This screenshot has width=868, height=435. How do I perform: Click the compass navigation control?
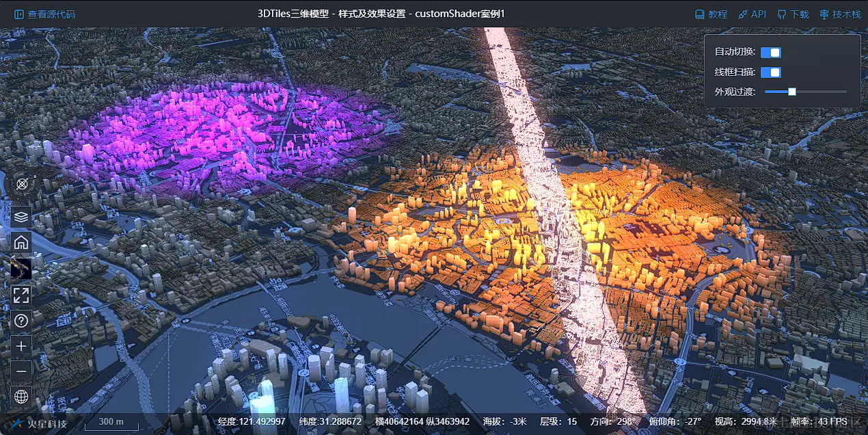click(x=22, y=184)
